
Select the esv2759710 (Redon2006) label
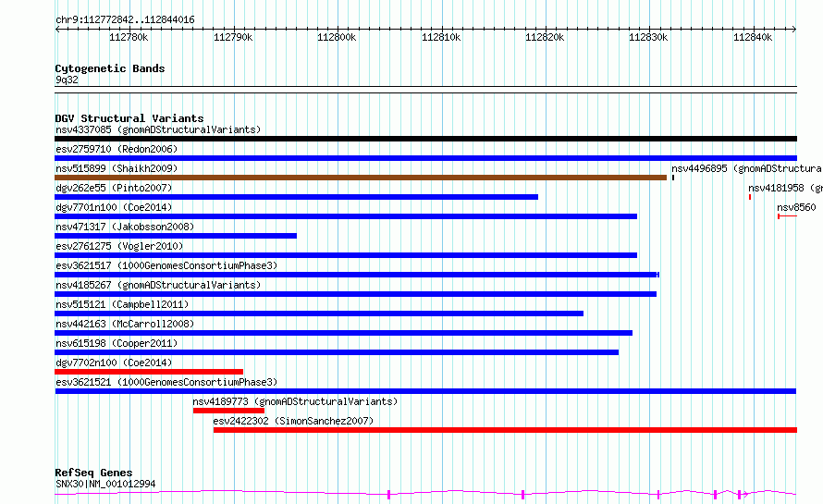[117, 149]
